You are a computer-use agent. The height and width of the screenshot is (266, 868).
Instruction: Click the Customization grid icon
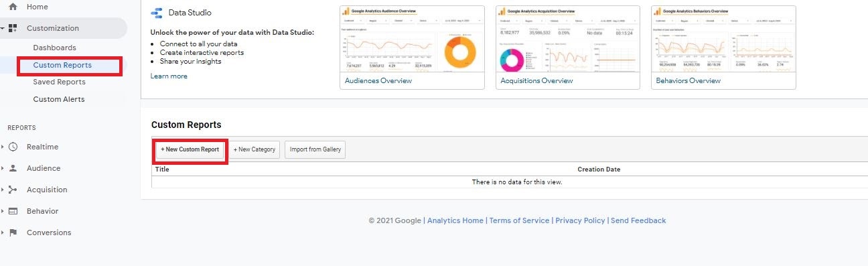(13, 28)
